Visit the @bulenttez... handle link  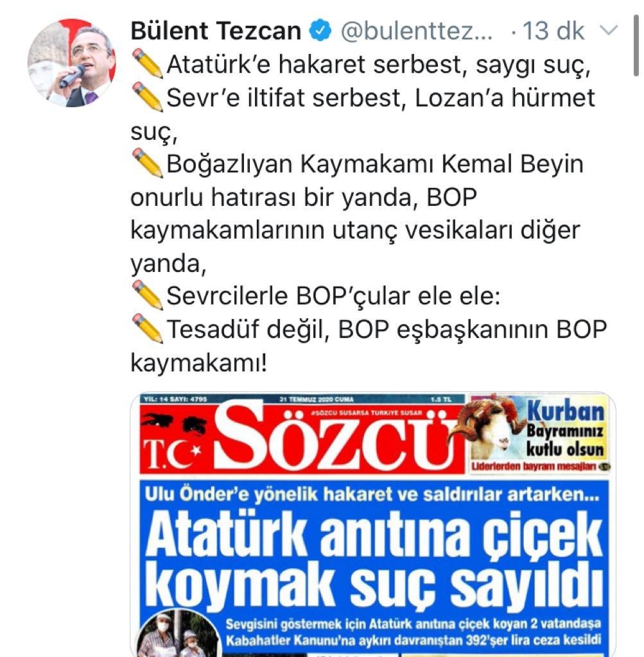pos(417,31)
